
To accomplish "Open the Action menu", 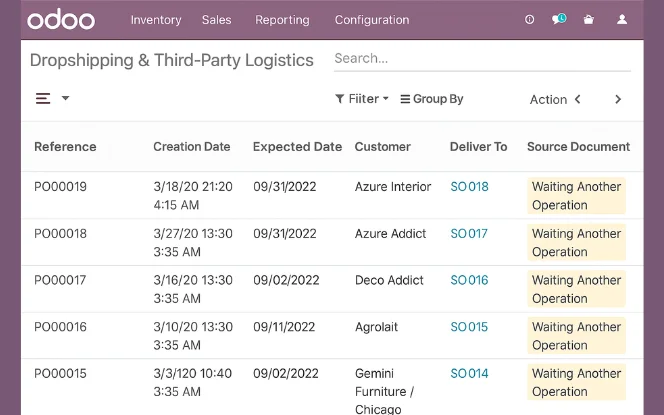I will (x=548, y=100).
